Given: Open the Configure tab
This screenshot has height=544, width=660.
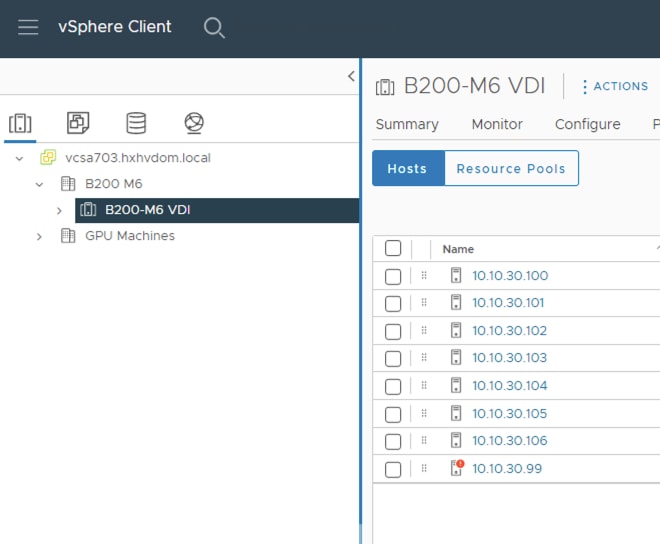Looking at the screenshot, I should click(588, 124).
